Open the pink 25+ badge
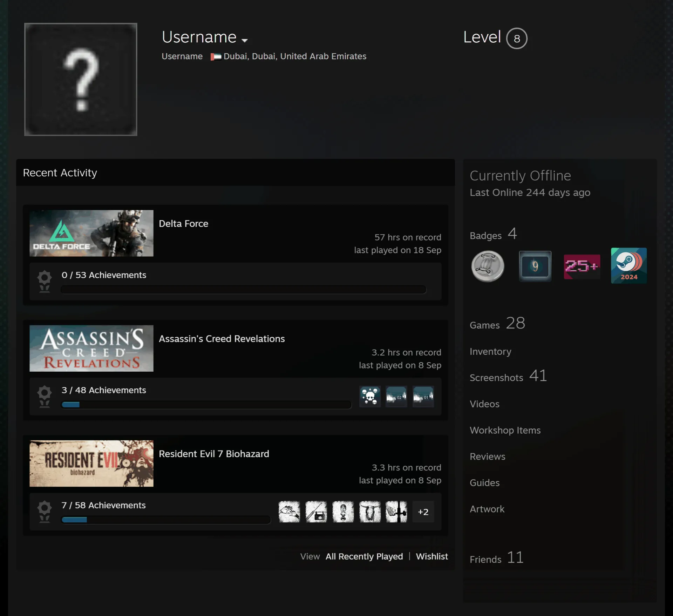This screenshot has height=616, width=673. tap(582, 266)
